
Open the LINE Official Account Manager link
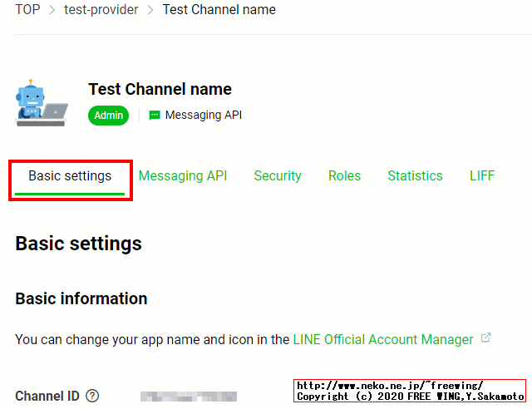(382, 339)
